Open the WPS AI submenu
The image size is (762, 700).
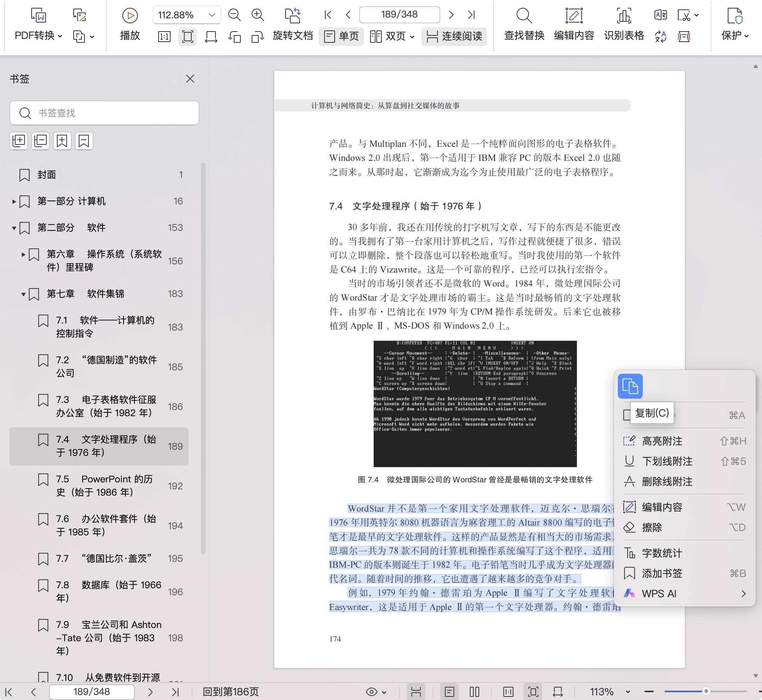[685, 594]
